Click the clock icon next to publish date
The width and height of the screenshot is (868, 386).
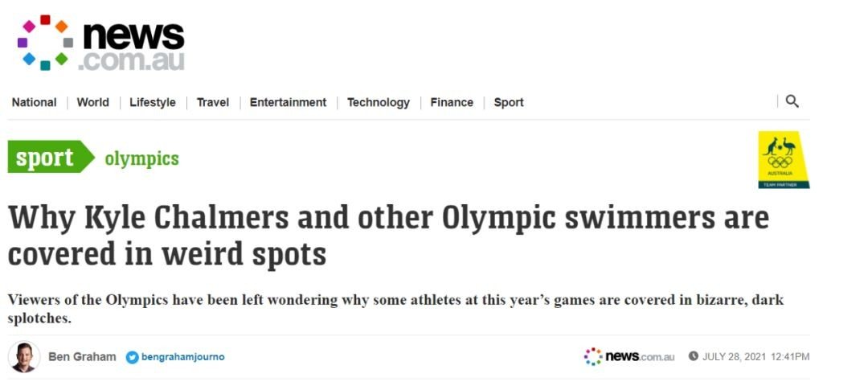[693, 356]
